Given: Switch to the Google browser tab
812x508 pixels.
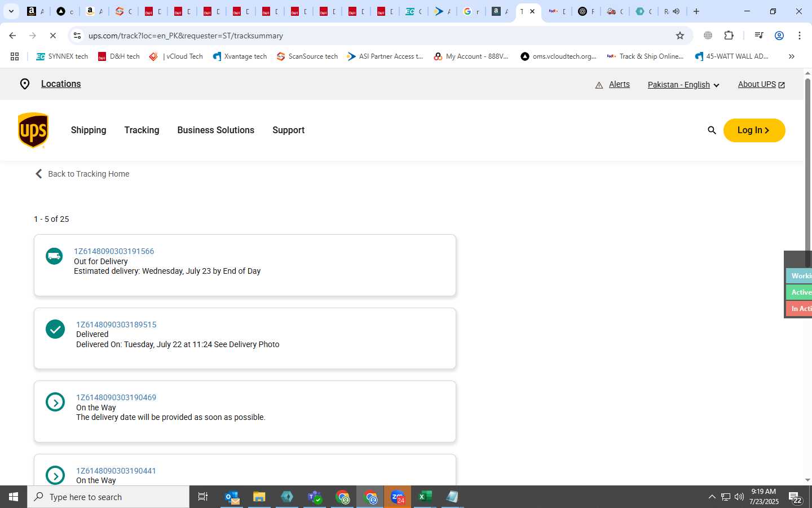Looking at the screenshot, I should tap(471, 11).
